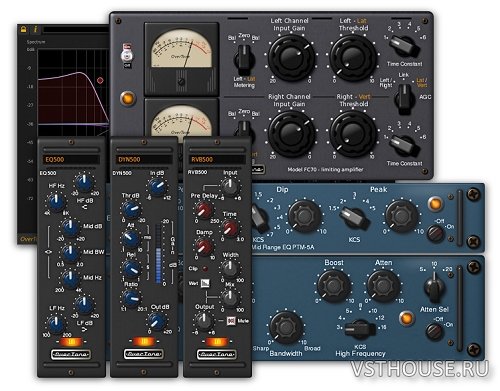Click the Left-Lat Threshold knob
This screenshot has height=391, width=500.
(353, 57)
